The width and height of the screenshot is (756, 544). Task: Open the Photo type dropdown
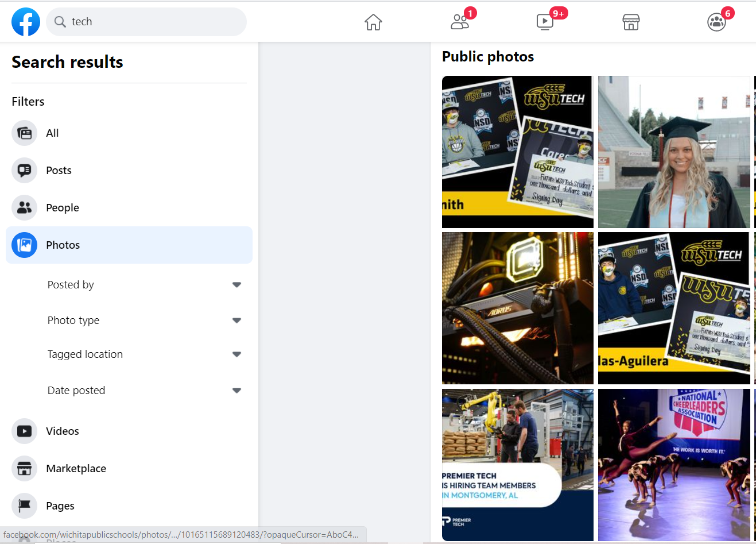pyautogui.click(x=236, y=320)
